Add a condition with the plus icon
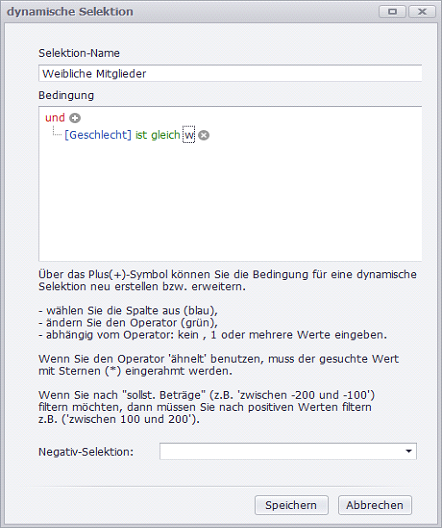442x528 pixels. point(75,118)
